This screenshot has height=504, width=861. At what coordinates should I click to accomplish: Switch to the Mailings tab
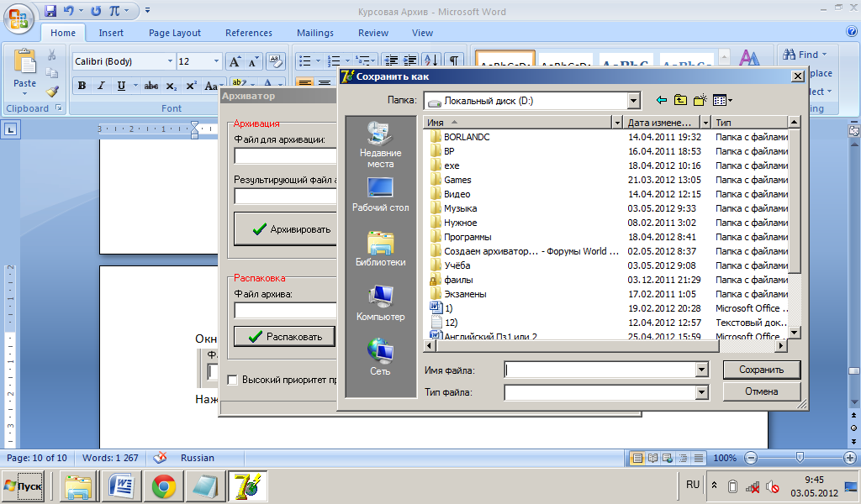pos(315,33)
